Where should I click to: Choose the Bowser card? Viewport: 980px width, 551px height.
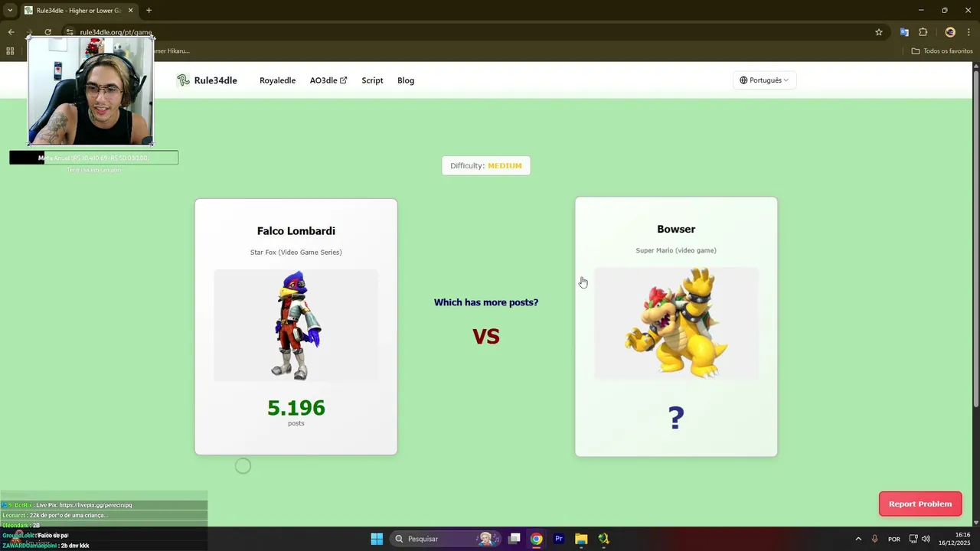[x=676, y=327]
